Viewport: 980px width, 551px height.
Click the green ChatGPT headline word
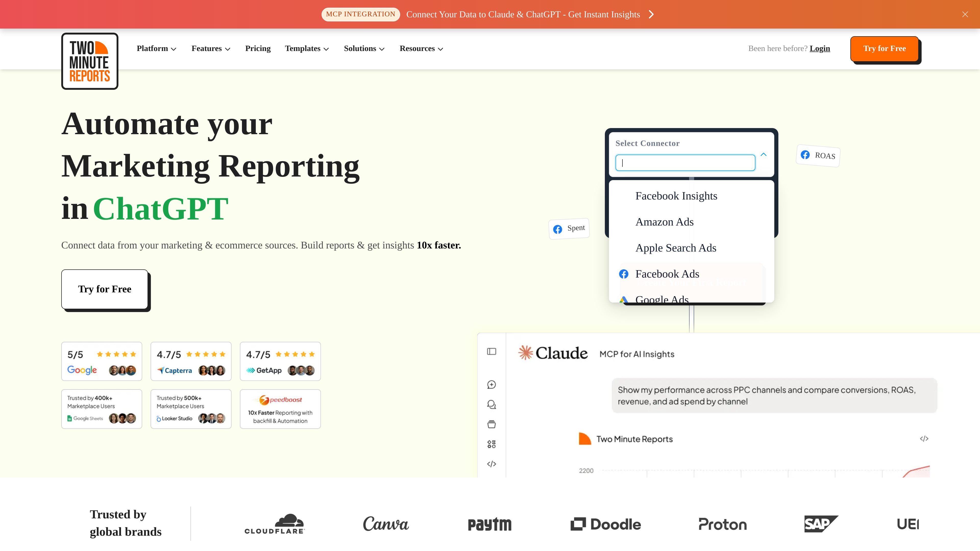161,209
